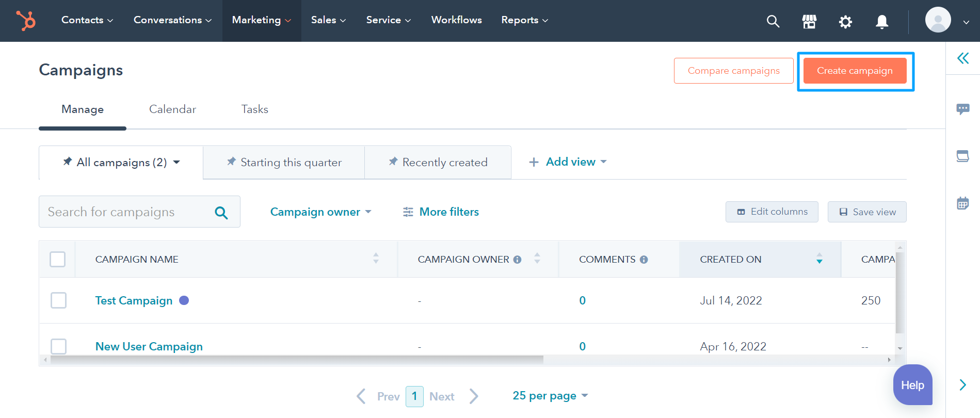The width and height of the screenshot is (980, 418).
Task: Open the Campaign owner filter dropdown
Action: pos(321,212)
